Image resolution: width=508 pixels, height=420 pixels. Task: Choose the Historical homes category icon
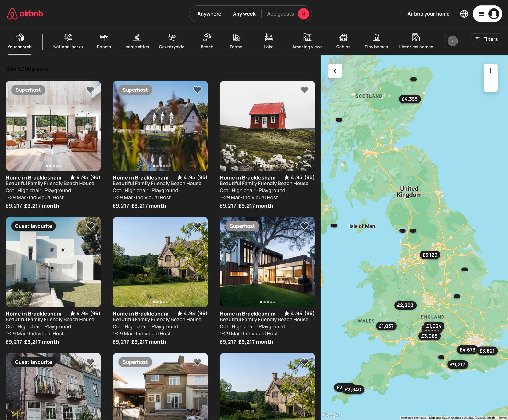click(x=416, y=37)
